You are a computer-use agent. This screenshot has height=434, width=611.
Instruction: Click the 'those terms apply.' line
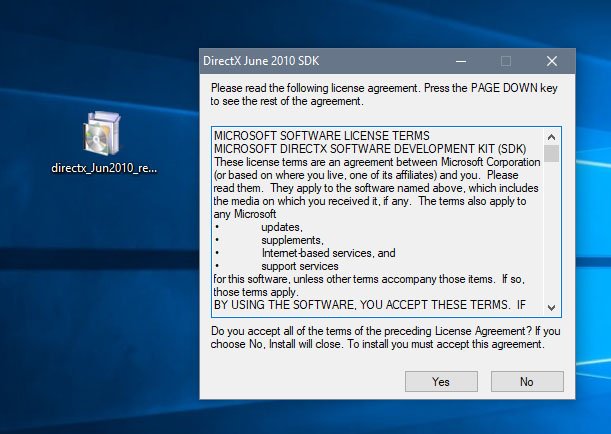(256, 292)
